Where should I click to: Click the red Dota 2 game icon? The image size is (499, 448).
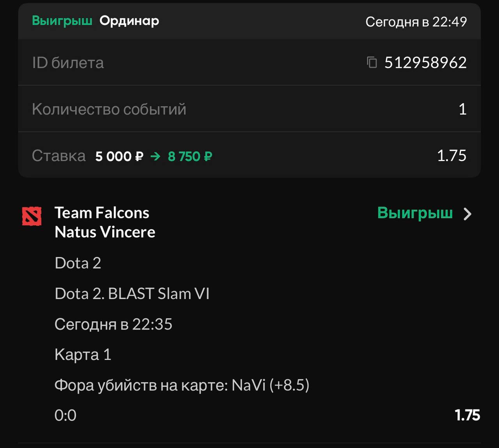(x=32, y=216)
